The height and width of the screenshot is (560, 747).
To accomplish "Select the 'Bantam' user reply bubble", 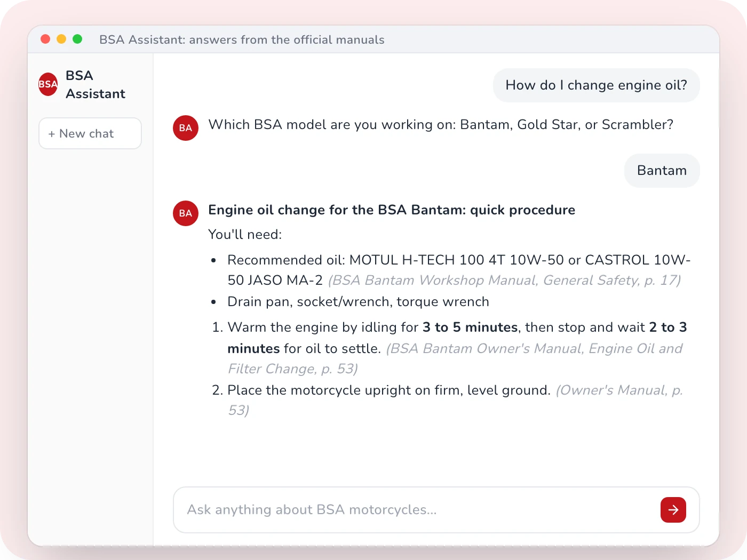I will pos(662,171).
